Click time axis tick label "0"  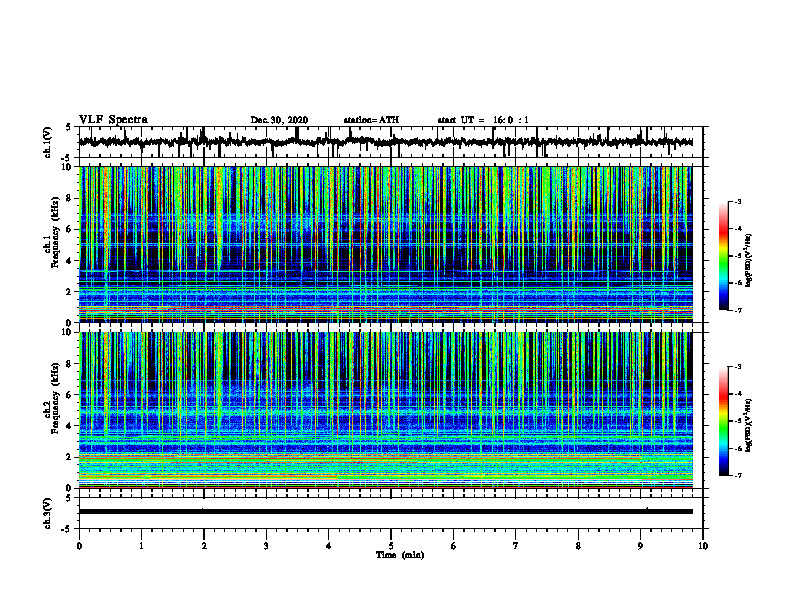point(79,546)
